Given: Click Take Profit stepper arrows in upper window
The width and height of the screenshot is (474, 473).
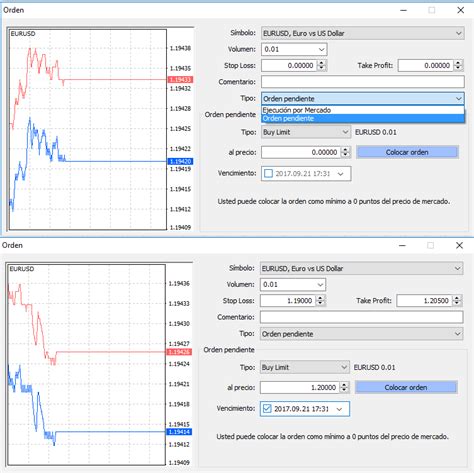Looking at the screenshot, I should (x=458, y=66).
